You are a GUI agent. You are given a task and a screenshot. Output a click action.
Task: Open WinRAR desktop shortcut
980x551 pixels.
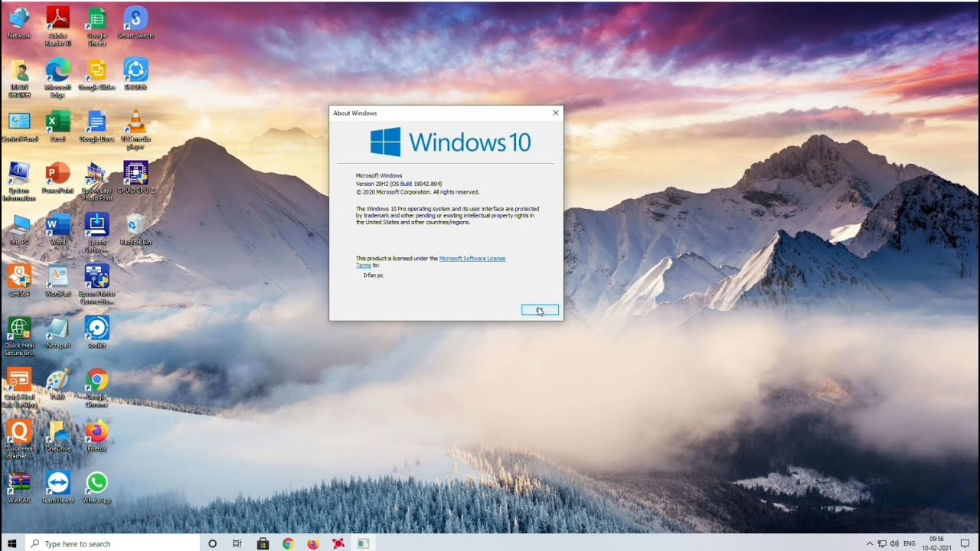coord(19,487)
